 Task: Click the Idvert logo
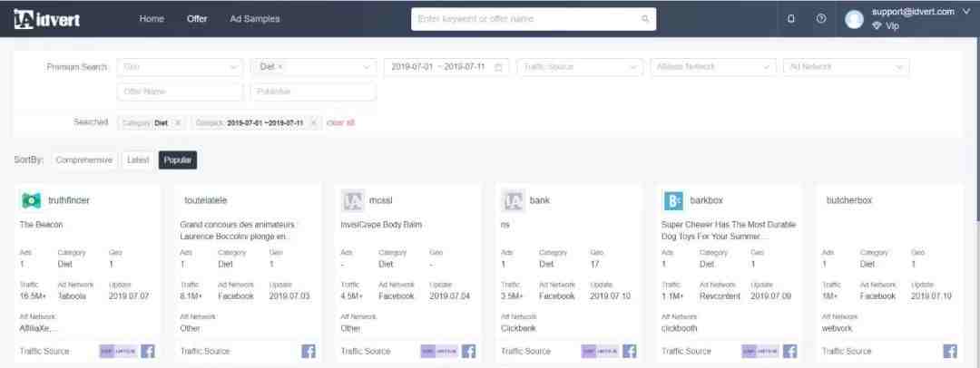(x=47, y=19)
